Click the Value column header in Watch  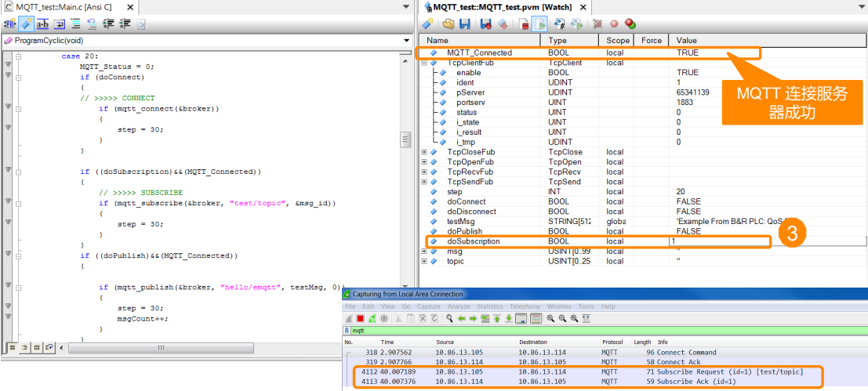(687, 40)
